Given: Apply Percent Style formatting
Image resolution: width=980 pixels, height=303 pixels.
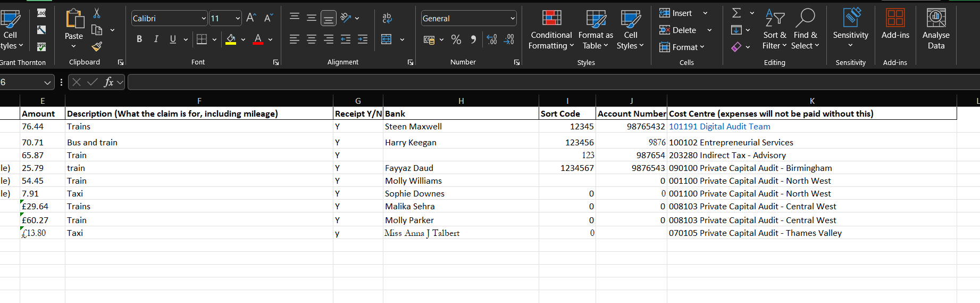Looking at the screenshot, I should point(456,39).
